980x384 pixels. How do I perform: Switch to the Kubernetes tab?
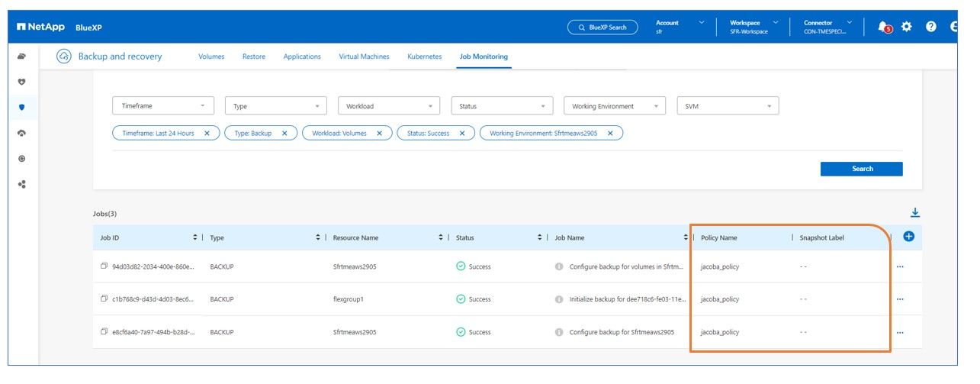[x=425, y=56]
